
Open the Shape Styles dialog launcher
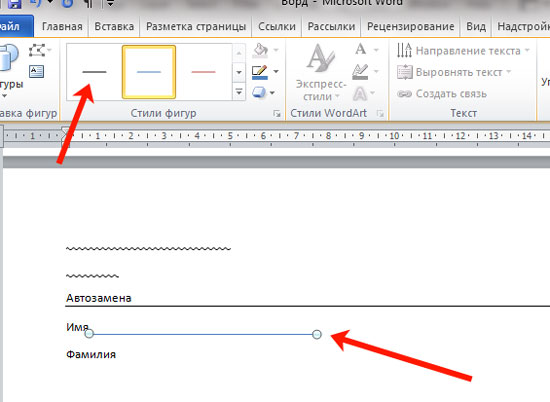tap(277, 113)
